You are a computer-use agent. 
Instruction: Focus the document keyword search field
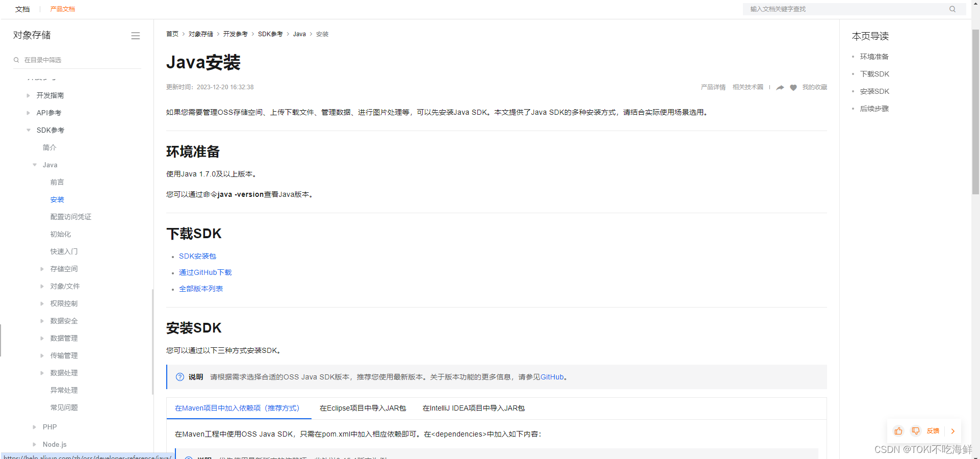pos(854,9)
